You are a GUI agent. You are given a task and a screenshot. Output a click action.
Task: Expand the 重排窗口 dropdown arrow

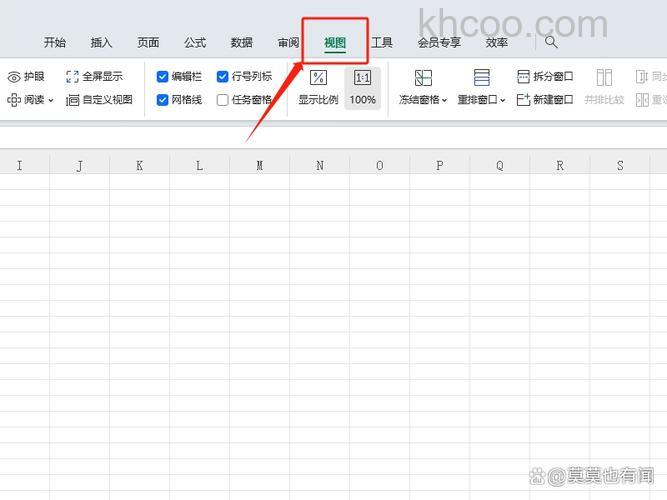pos(503,100)
